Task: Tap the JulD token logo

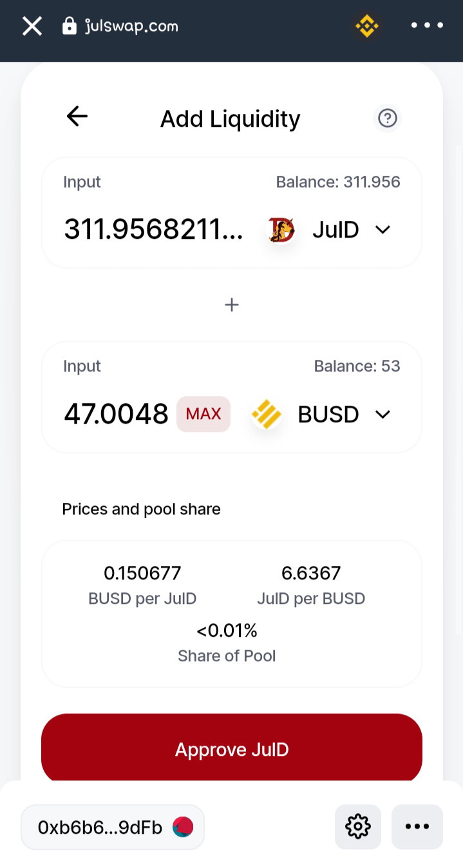Action: [281, 230]
